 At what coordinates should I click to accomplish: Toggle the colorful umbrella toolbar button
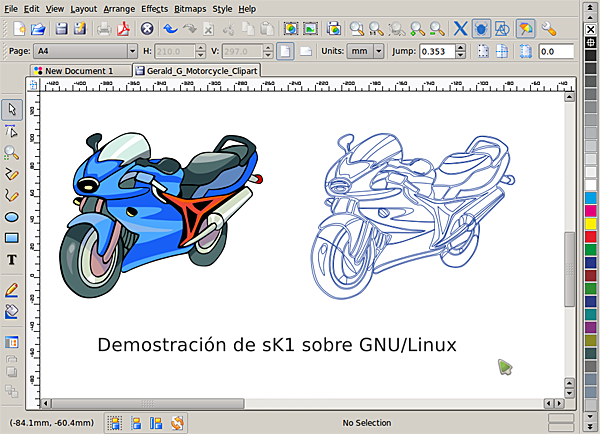tap(525, 29)
